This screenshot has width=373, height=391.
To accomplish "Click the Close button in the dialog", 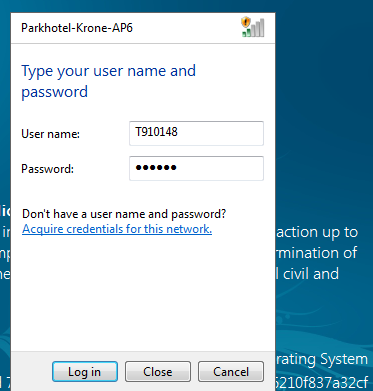I will click(158, 372).
